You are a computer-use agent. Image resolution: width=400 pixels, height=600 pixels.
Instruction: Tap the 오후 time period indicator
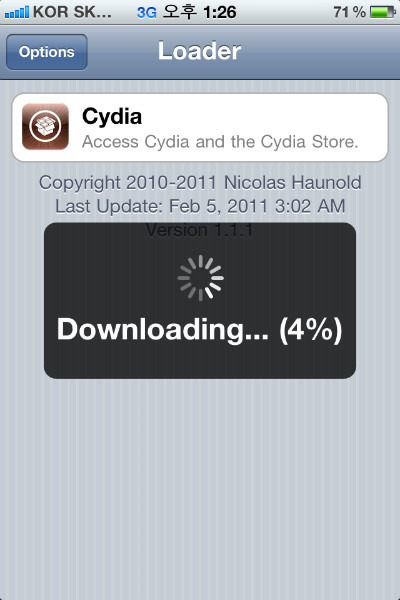pyautogui.click(x=180, y=12)
